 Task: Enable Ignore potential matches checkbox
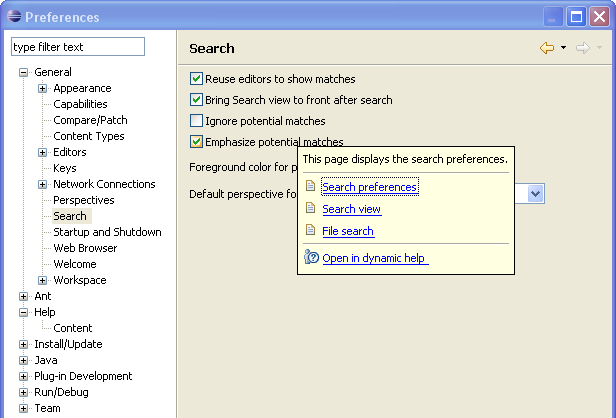coord(196,120)
